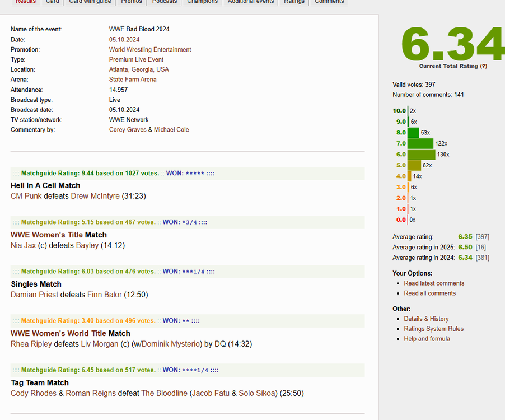The image size is (505, 420).
Task: Open Dominik Mysterio profile link
Action: (171, 344)
